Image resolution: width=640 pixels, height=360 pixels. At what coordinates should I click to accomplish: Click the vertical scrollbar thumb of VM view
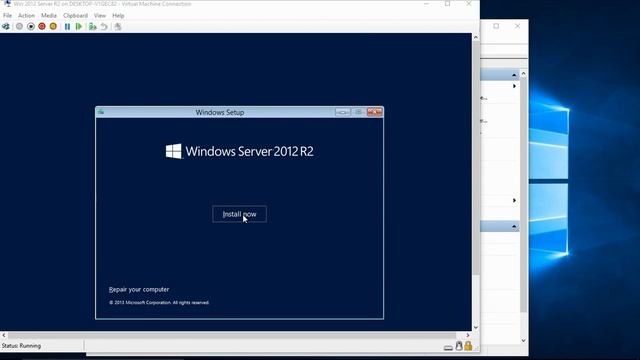[476, 158]
